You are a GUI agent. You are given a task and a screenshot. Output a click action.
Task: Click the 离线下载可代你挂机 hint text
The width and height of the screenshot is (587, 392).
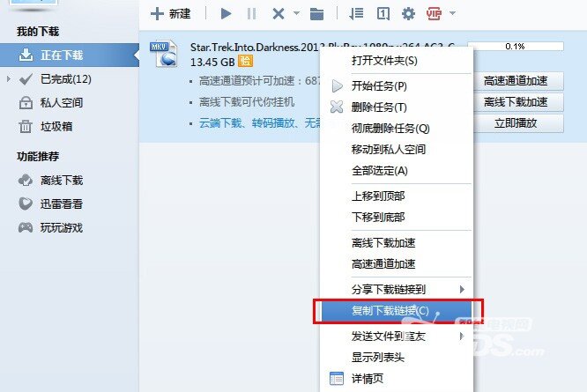click(x=247, y=102)
